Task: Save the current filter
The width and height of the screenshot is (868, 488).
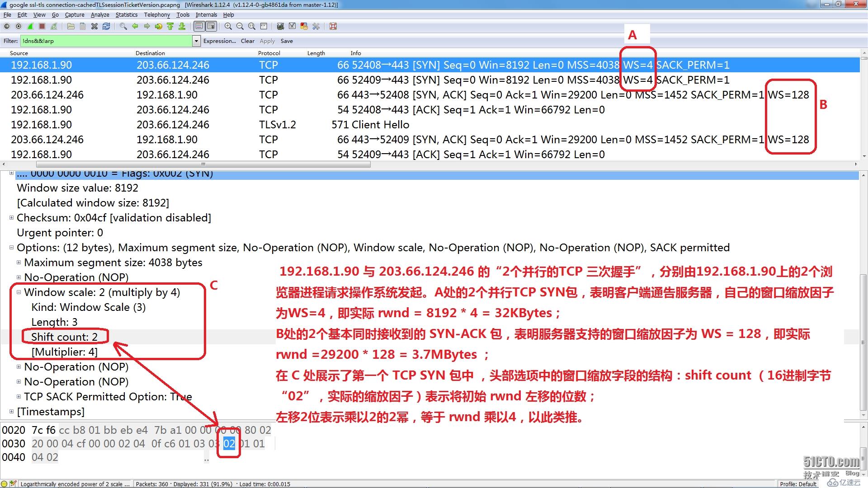Action: tap(287, 41)
